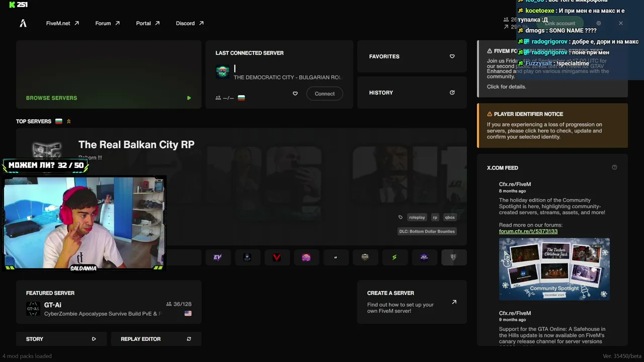
Task: Open the History list
Action: (x=412, y=93)
